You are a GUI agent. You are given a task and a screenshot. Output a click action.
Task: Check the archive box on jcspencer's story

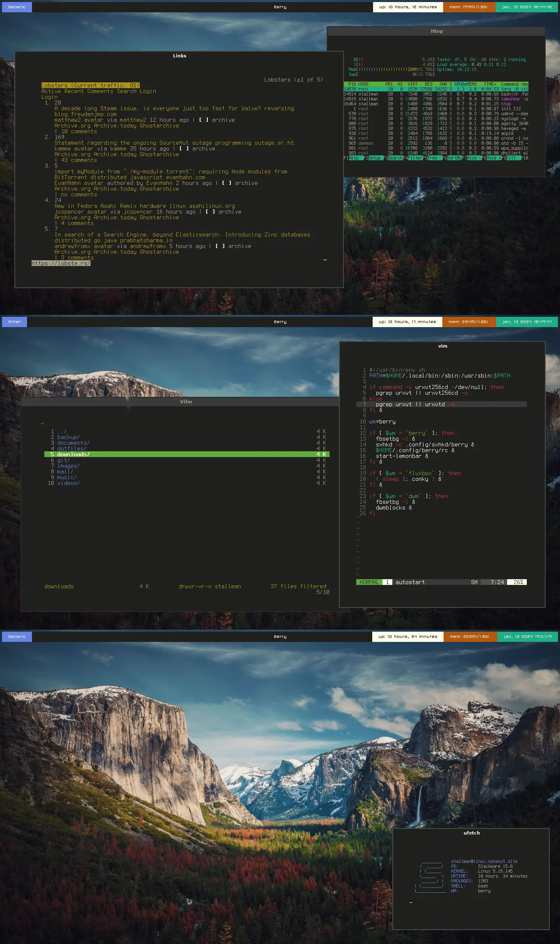210,212
